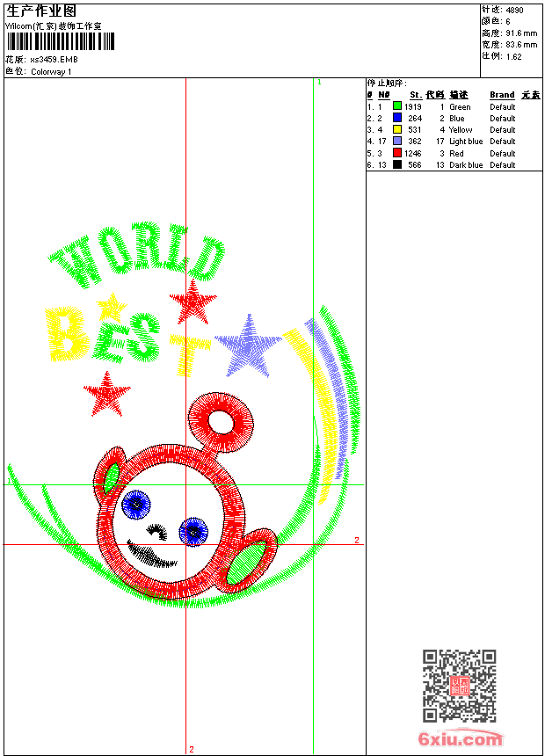The image size is (545, 756).
Task: Click the height value 91.6 mm
Action: coord(521,33)
